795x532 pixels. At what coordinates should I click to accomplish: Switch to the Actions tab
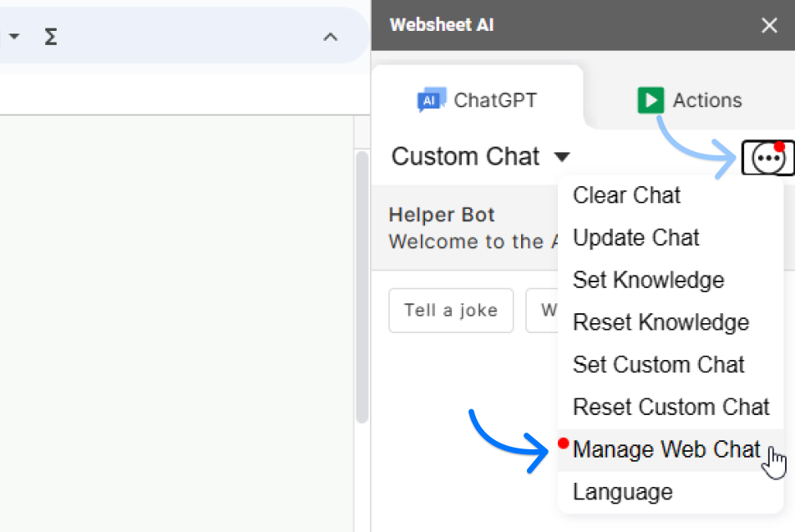pos(689,100)
